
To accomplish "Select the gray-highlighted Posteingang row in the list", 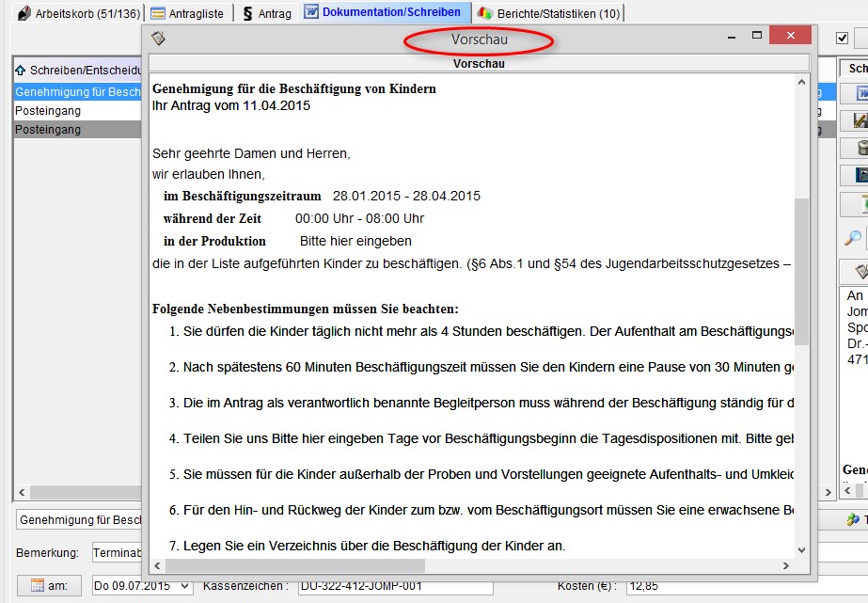I will point(77,130).
